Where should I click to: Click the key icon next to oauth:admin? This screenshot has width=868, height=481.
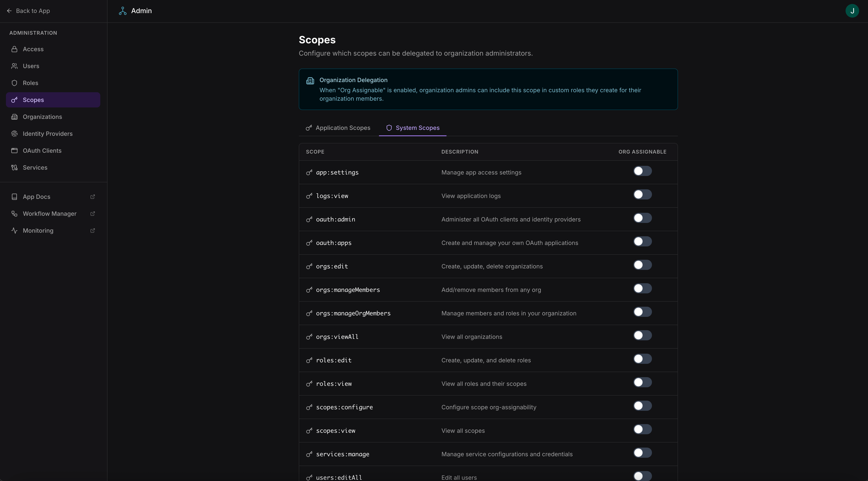(x=309, y=219)
